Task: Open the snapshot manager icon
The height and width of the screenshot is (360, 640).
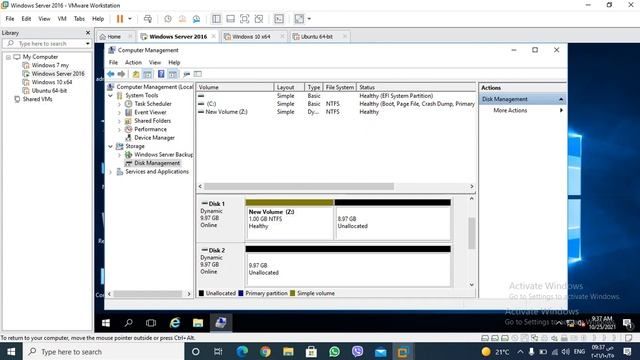Action: (196, 19)
